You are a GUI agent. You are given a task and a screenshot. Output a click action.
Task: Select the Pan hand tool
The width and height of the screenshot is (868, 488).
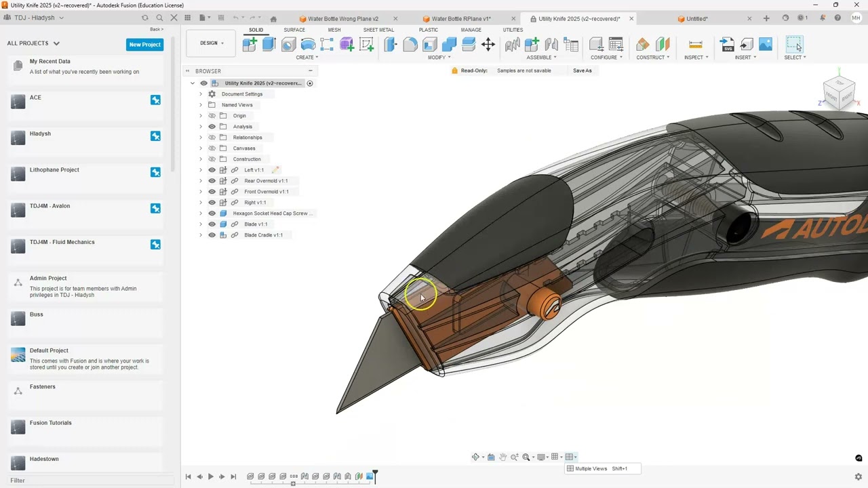(x=502, y=457)
